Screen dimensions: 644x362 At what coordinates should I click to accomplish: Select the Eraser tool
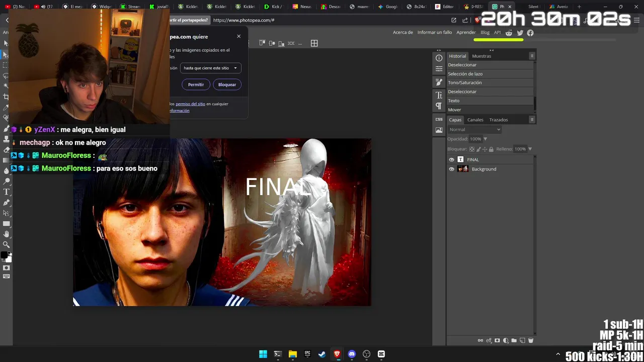[7, 150]
